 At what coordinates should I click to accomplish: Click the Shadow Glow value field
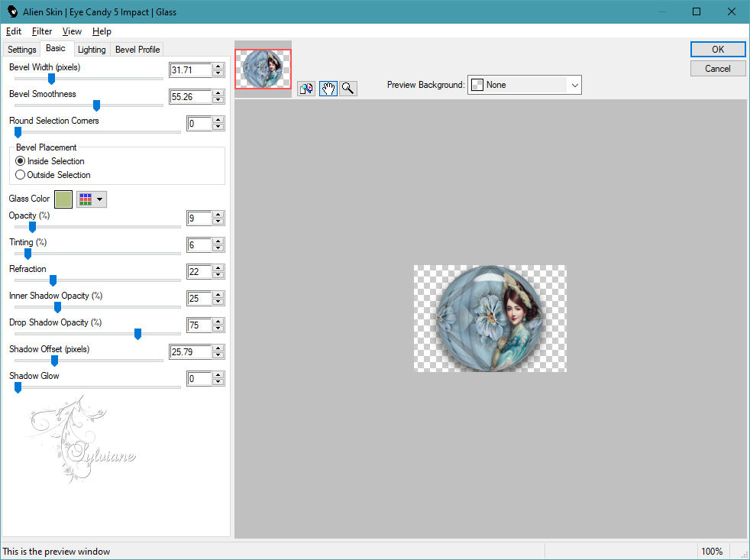(x=199, y=379)
